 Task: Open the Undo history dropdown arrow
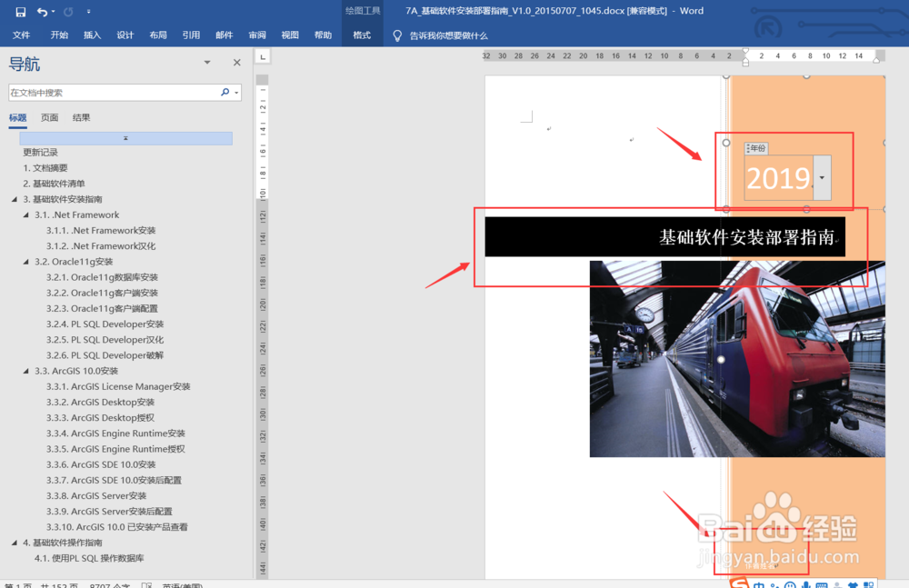click(54, 12)
